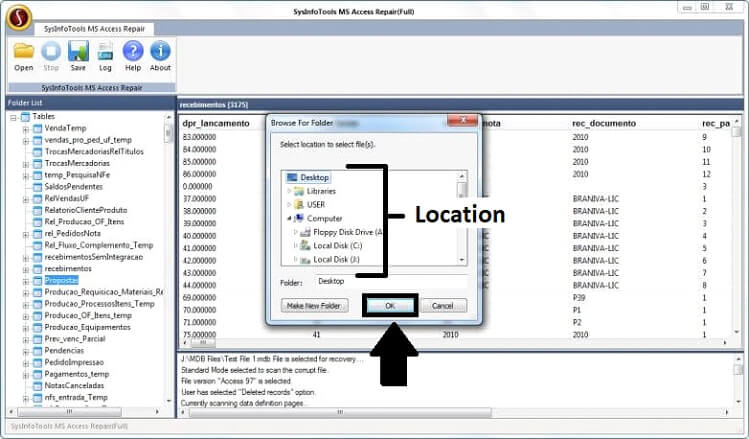The image size is (749, 439).
Task: Collapse the Computer node in Browse dialog
Action: pyautogui.click(x=289, y=218)
